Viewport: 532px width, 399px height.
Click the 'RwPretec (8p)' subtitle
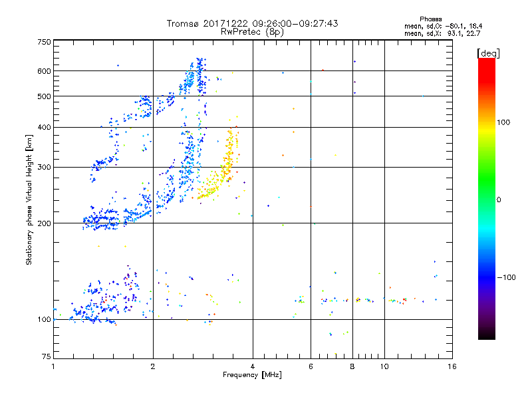pyautogui.click(x=253, y=32)
